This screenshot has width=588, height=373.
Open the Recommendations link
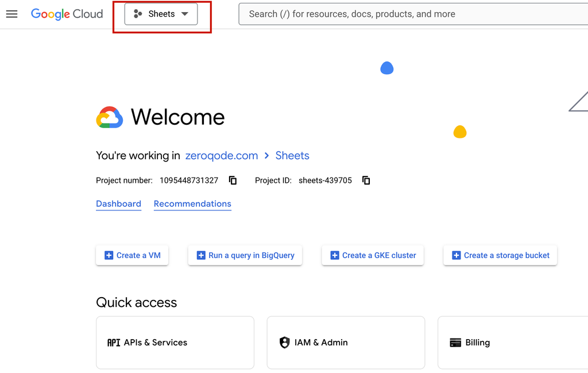click(192, 204)
